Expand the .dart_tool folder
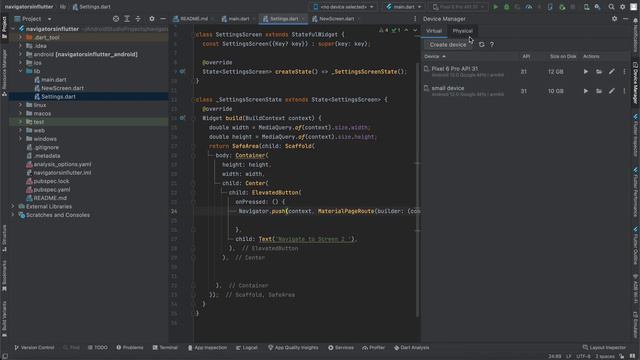Image resolution: width=640 pixels, height=360 pixels. pos(20,37)
